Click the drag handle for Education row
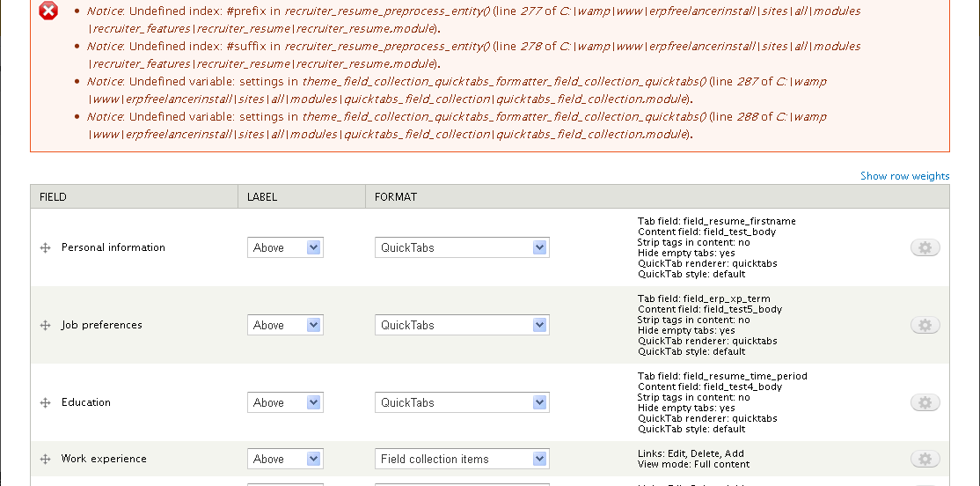980x486 pixels. click(x=45, y=403)
